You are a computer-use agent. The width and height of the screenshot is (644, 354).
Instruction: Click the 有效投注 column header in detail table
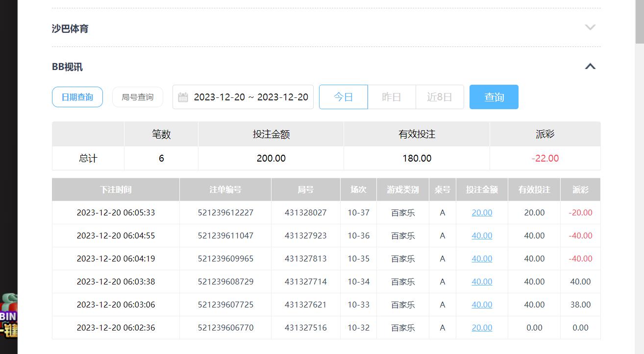pos(534,189)
